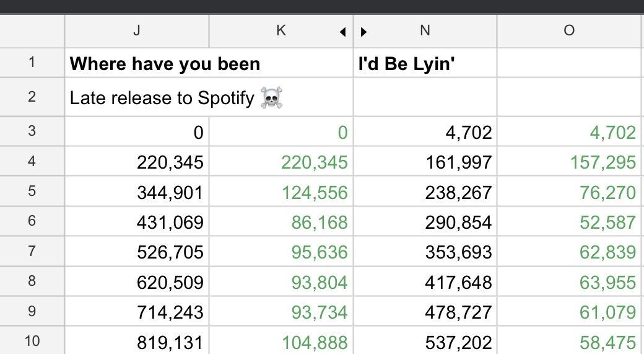Select cell with value 61,079
644x354 pixels.
pyautogui.click(x=569, y=311)
